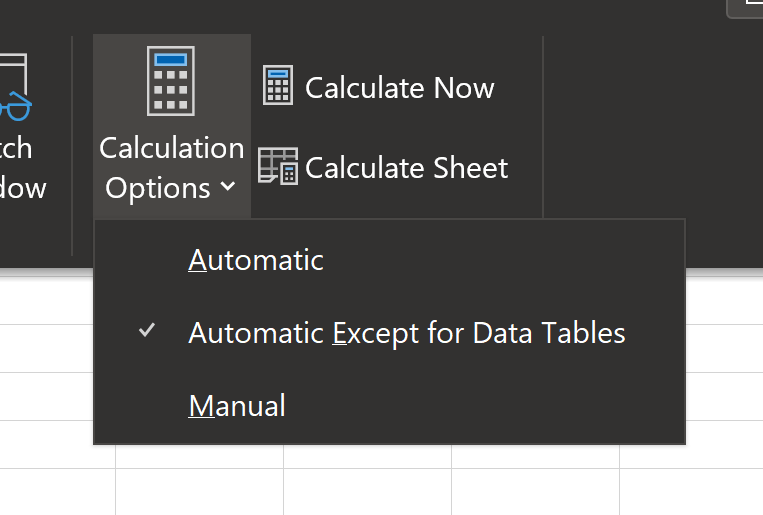Select the Automatic calculation option

[x=256, y=260]
